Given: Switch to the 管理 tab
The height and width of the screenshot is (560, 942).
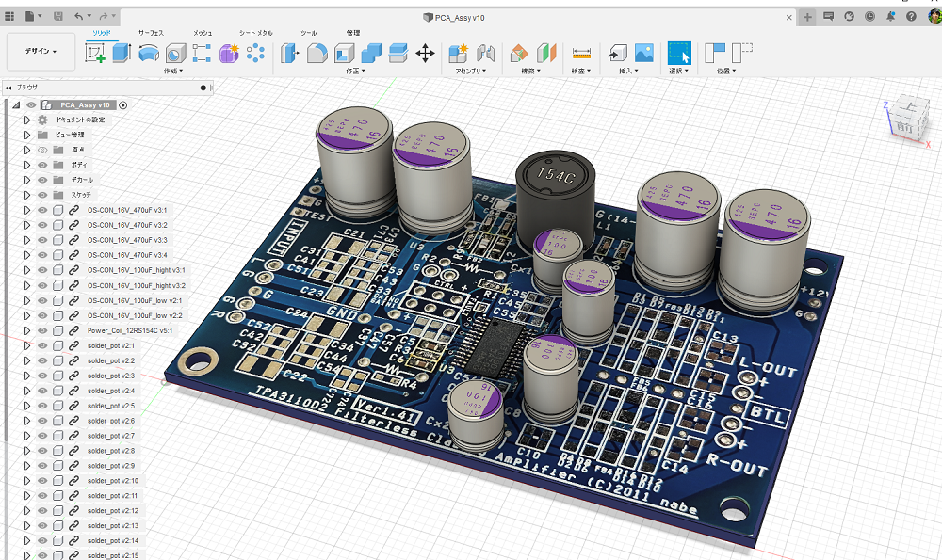Looking at the screenshot, I should [x=353, y=33].
